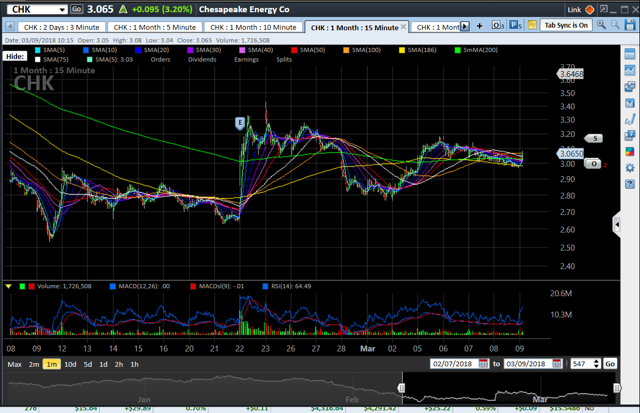Open help with question mark icon
Viewport: 640px width, 413px height.
click(x=630, y=184)
